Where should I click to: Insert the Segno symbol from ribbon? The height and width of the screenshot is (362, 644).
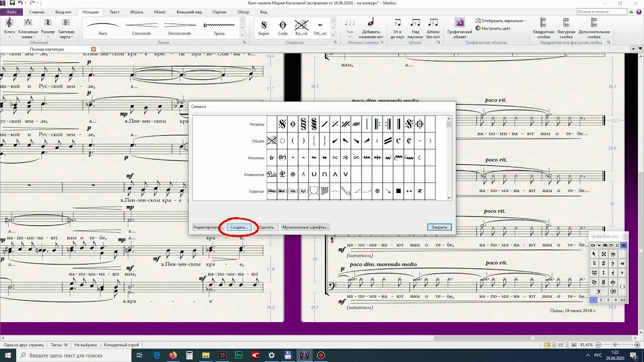point(264,27)
